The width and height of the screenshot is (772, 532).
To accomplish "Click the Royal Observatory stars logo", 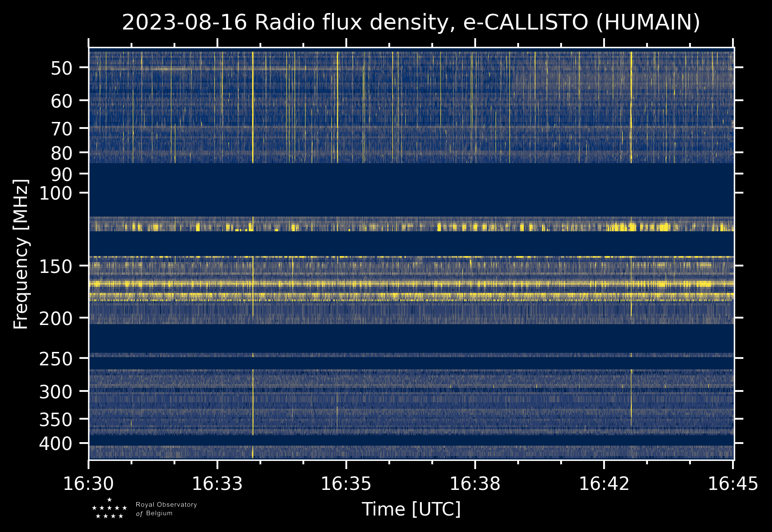I will coord(109,509).
